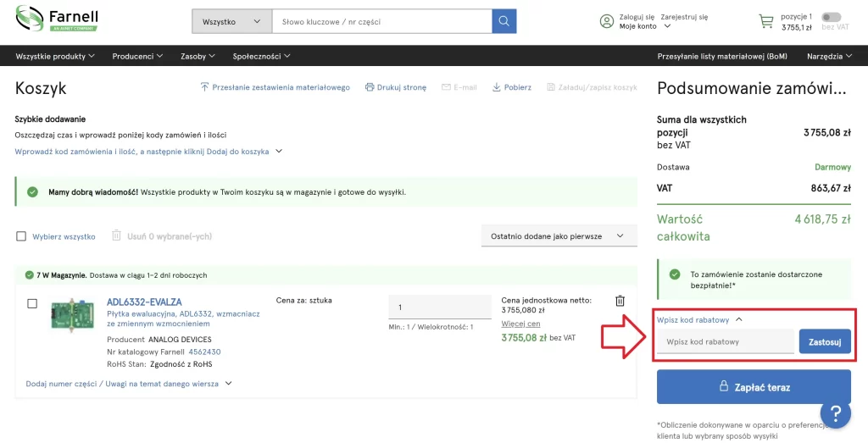Focus the keyword search input field
The width and height of the screenshot is (868, 443).
[382, 21]
